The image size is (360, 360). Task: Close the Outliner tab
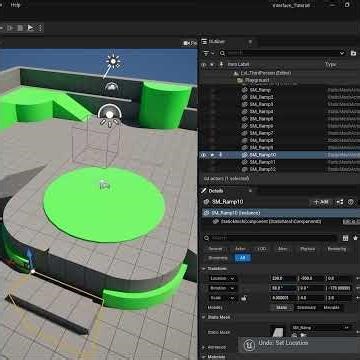(x=250, y=42)
